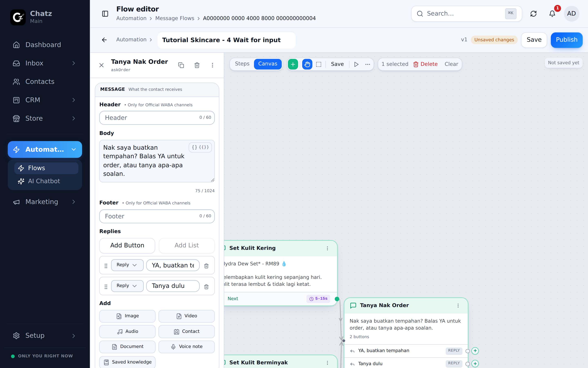Click the Chatz logo icon

coord(18,17)
